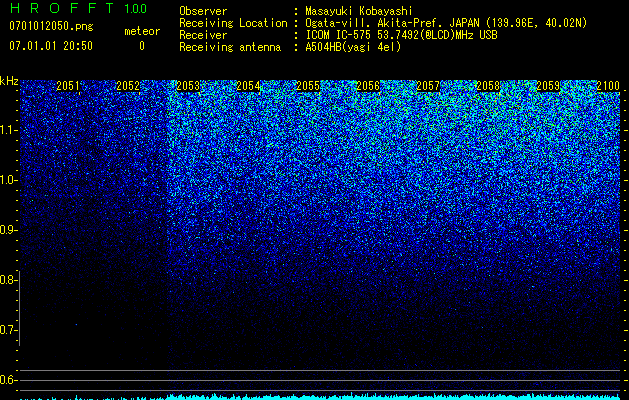Click the 0.6 frequency axis label
Viewport: 629px width, 400px height.
(x=8, y=380)
